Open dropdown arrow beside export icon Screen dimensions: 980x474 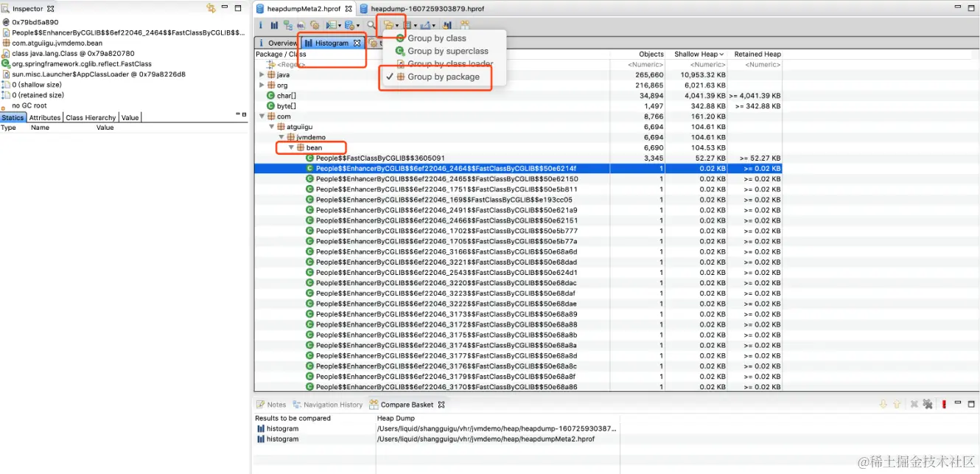pyautogui.click(x=434, y=26)
